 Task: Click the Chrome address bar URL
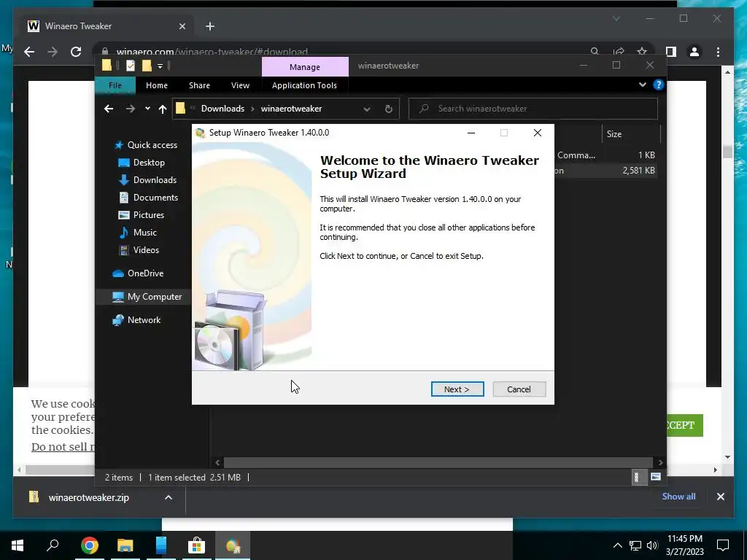pos(212,52)
